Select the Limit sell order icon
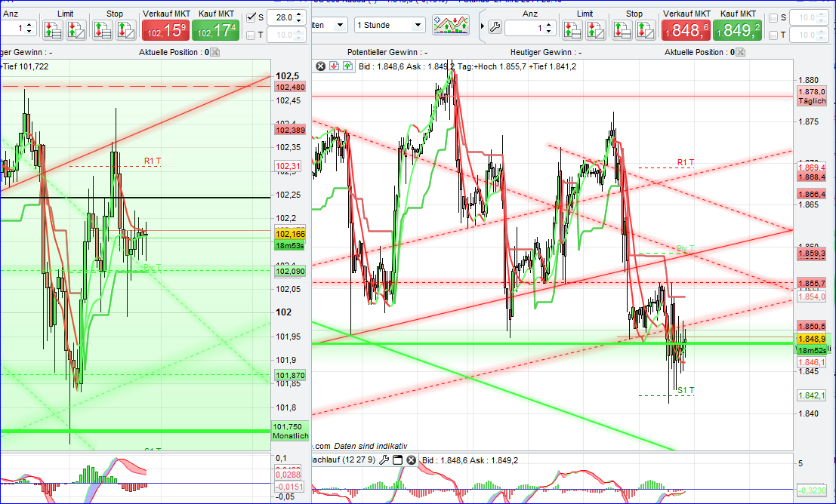 (x=76, y=29)
